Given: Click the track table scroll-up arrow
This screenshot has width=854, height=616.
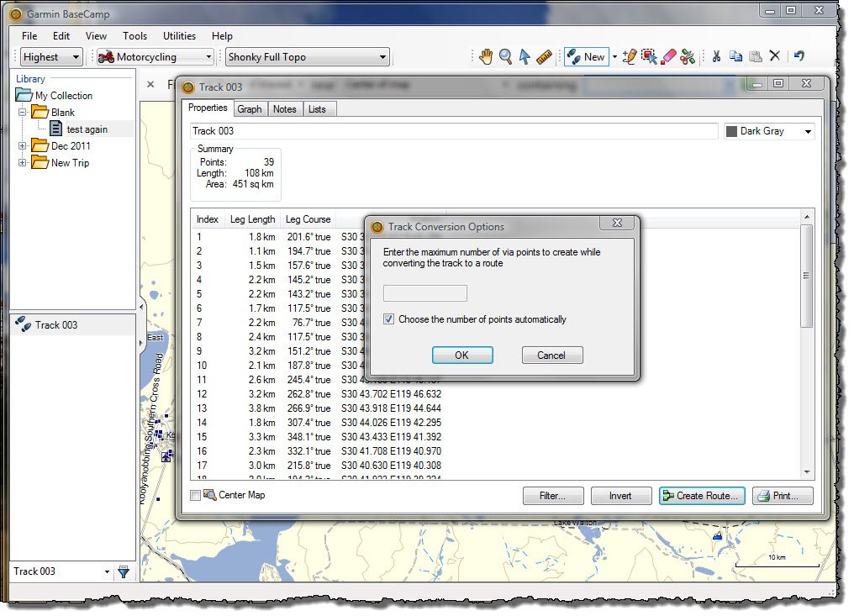Looking at the screenshot, I should (x=807, y=218).
